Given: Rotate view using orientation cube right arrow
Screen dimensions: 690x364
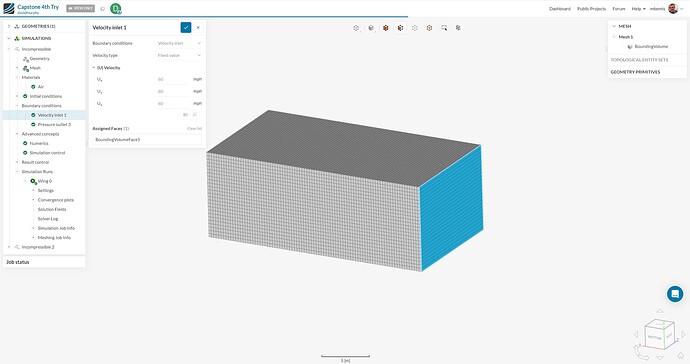Looking at the screenshot, I should (682, 335).
